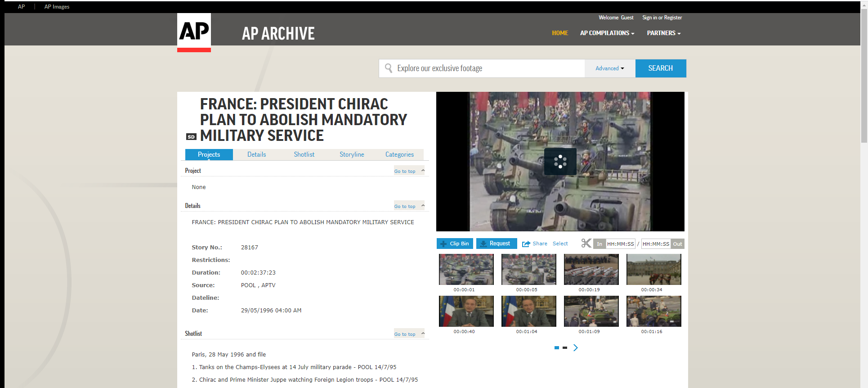The width and height of the screenshot is (868, 388).
Task: Go to Home page
Action: pyautogui.click(x=560, y=33)
